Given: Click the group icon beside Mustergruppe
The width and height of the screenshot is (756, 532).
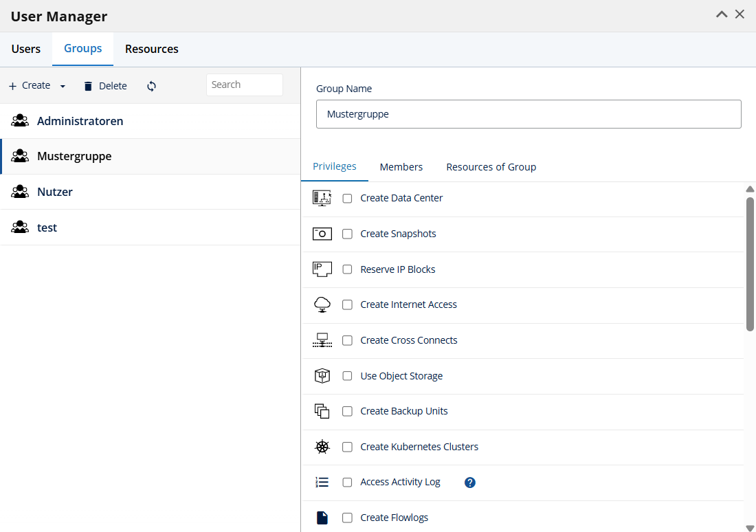Looking at the screenshot, I should pos(20,156).
